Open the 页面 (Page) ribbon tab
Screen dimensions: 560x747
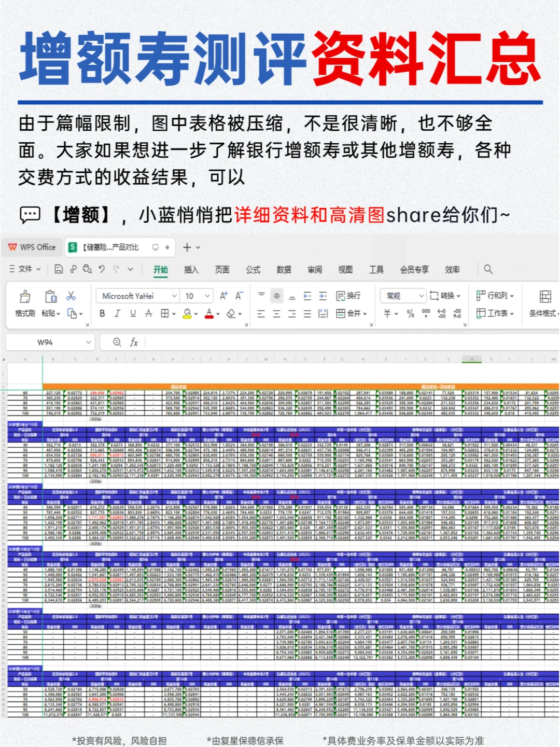tap(222, 269)
